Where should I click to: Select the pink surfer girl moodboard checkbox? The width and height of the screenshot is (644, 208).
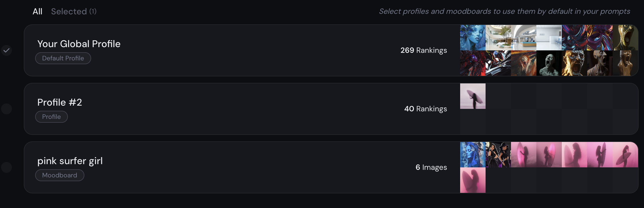pyautogui.click(x=6, y=167)
